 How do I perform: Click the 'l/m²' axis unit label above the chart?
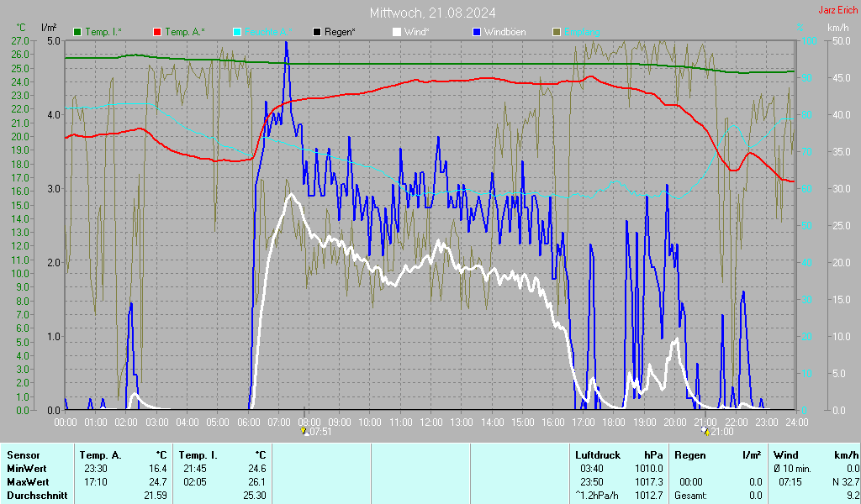pyautogui.click(x=48, y=28)
